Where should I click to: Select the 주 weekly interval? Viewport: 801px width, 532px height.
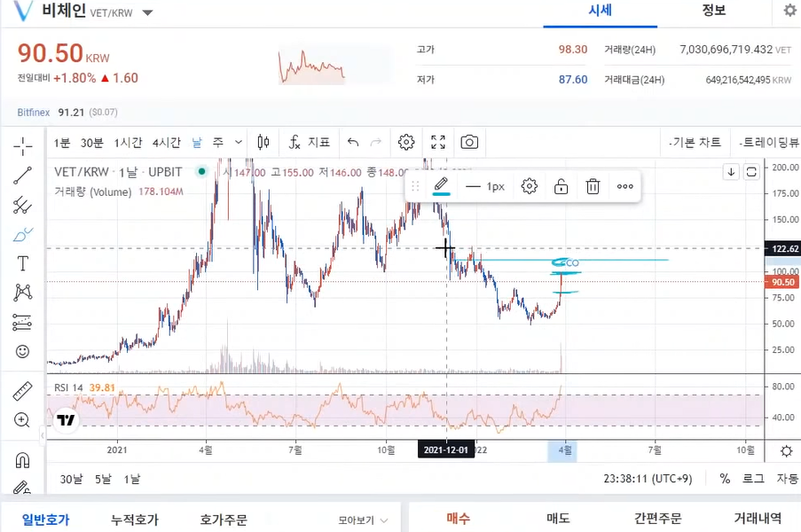(218, 143)
